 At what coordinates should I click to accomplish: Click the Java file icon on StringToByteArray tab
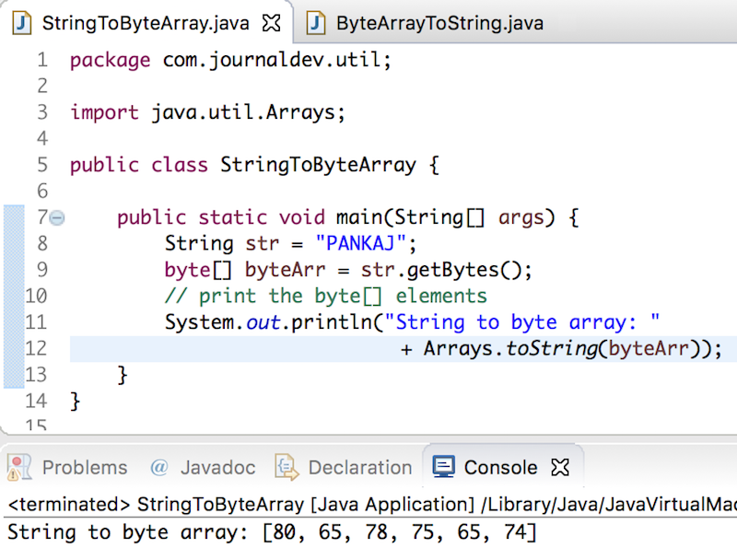[x=20, y=22]
